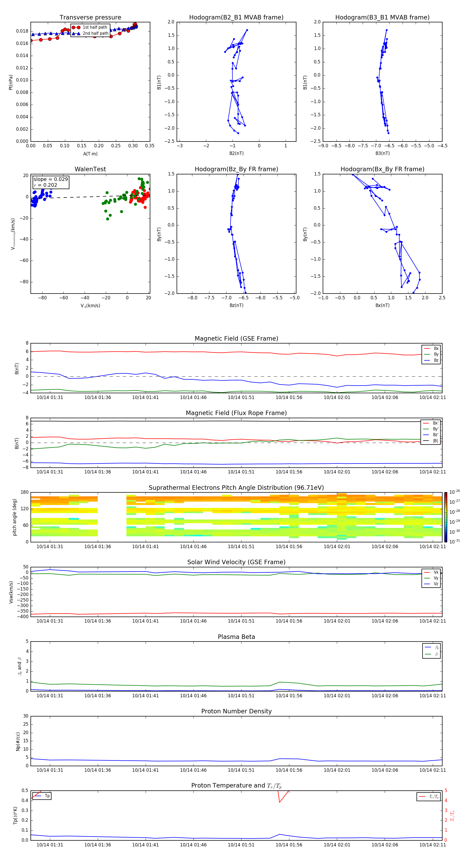
Task: Click the pitch angle color scale bar
Action: [x=446, y=517]
